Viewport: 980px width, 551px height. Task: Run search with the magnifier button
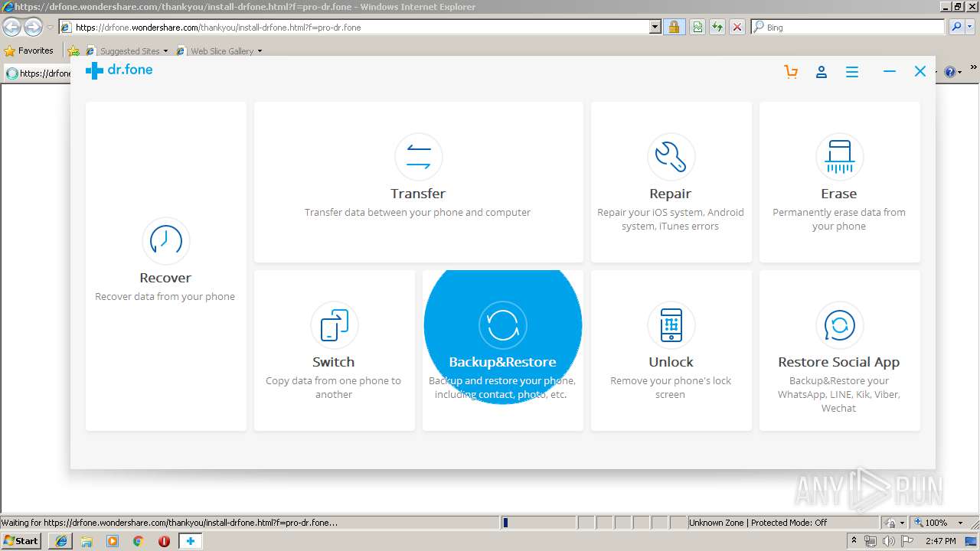(x=956, y=27)
